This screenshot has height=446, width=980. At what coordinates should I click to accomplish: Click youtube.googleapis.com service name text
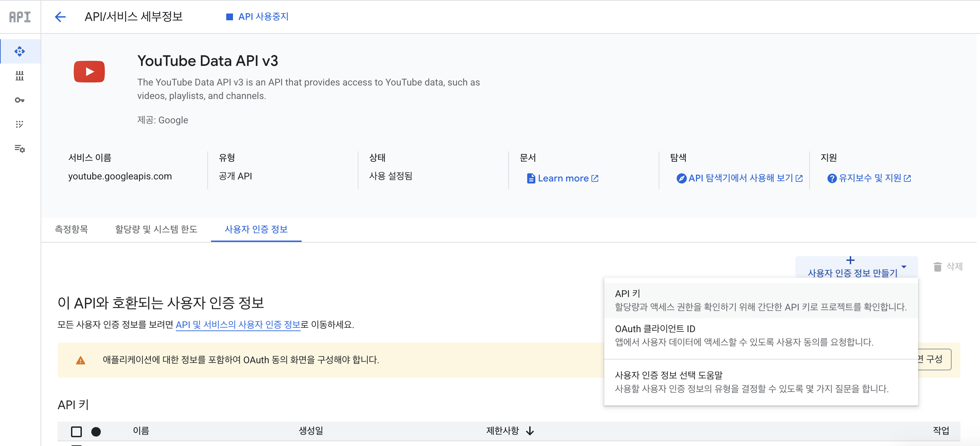click(x=120, y=176)
